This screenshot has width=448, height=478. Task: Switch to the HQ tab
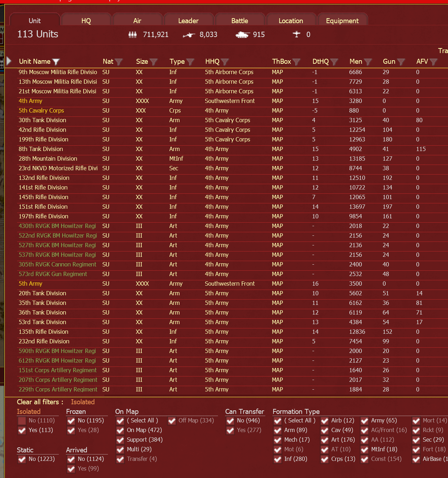click(x=86, y=20)
